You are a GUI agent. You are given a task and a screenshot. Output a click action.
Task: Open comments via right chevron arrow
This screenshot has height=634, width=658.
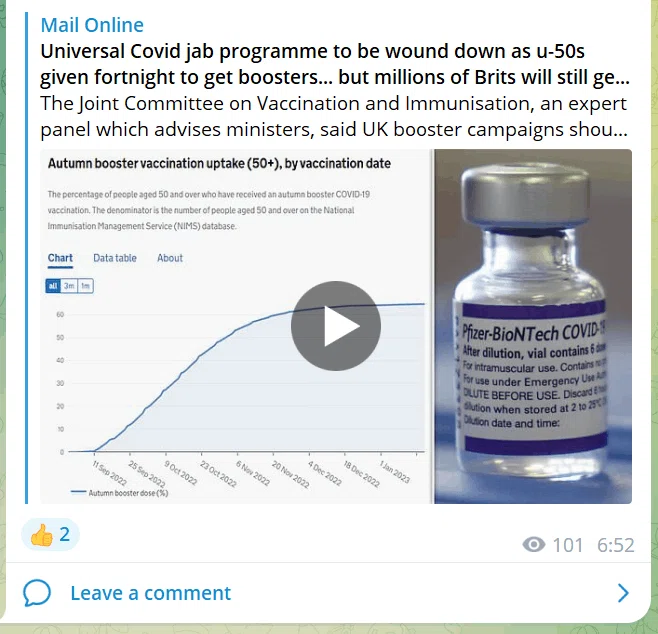(x=624, y=593)
